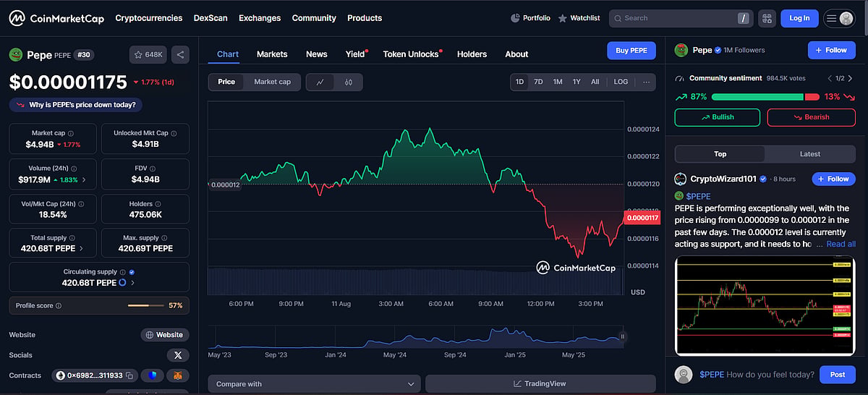Screen dimensions: 868x395
Task: Open the Cryptocurrencies menu
Action: pyautogui.click(x=148, y=18)
